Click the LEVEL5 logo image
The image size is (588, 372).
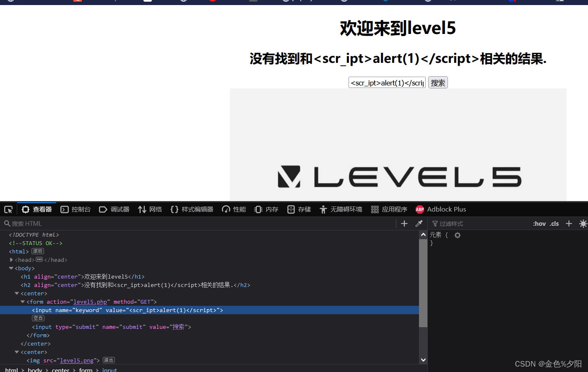398,145
